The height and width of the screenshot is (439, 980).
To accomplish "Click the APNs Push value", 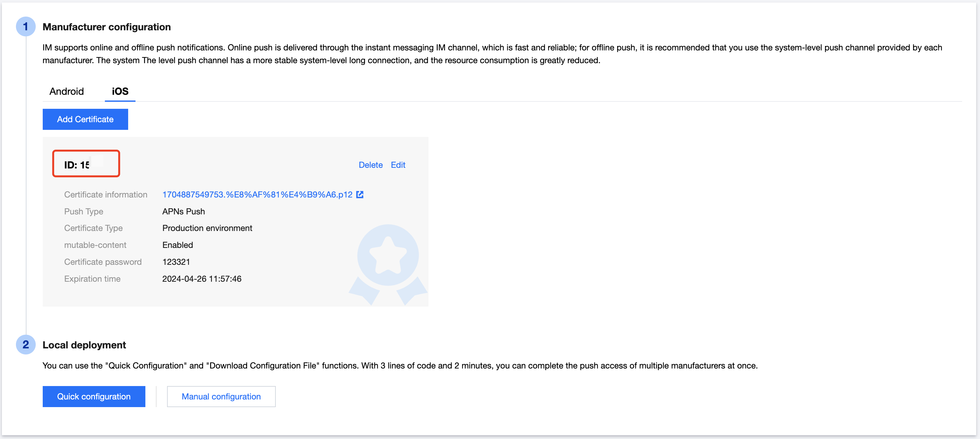I will [183, 211].
